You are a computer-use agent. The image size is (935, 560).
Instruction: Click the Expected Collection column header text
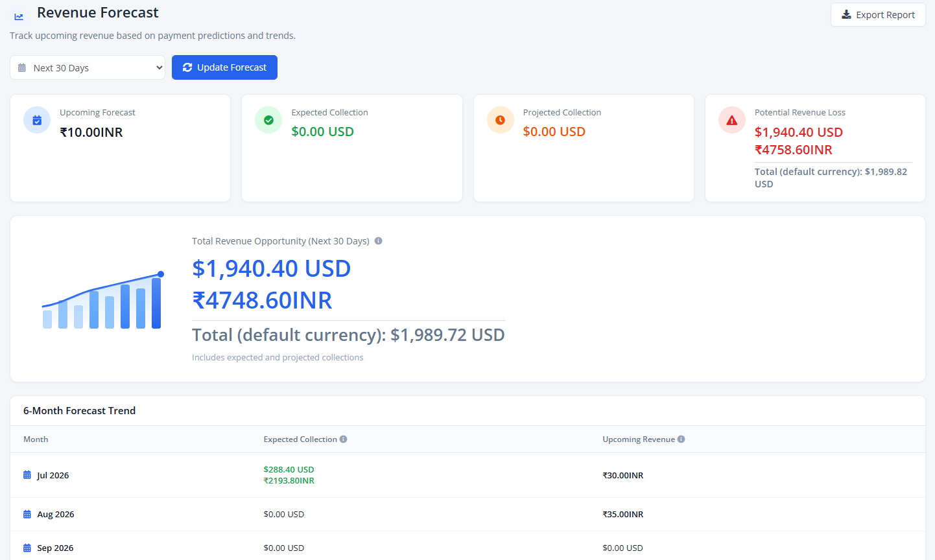pos(300,439)
